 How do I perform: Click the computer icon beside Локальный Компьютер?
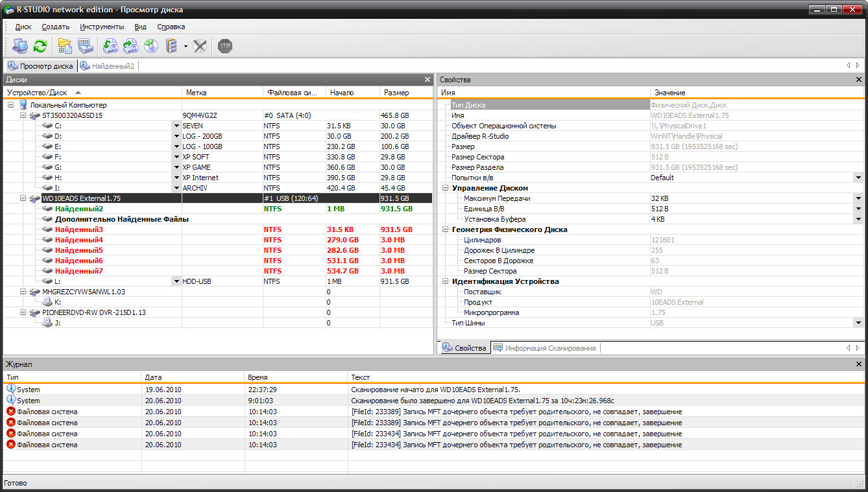pyautogui.click(x=23, y=105)
